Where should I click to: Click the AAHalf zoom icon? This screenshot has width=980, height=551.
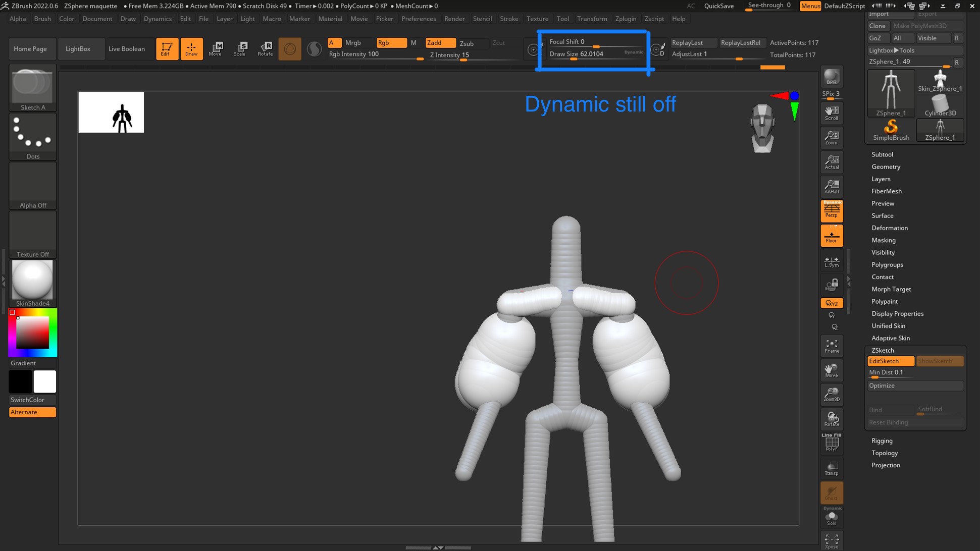click(831, 187)
